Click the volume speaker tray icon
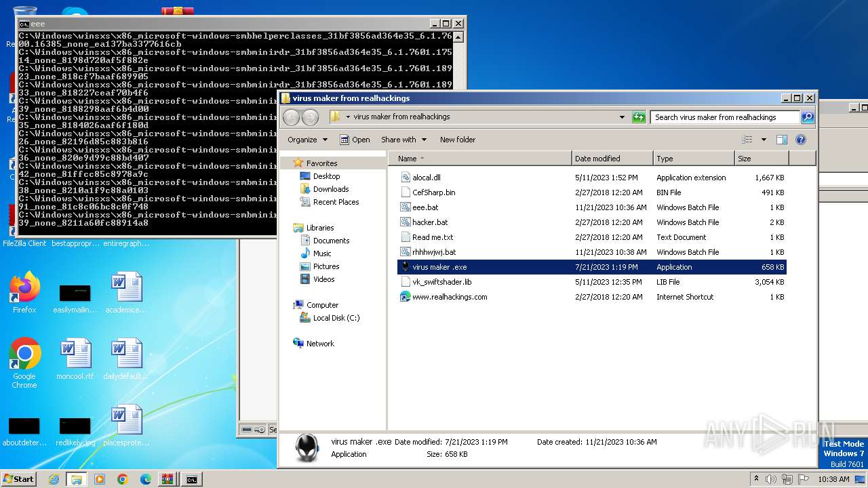868x488 pixels. 771,479
